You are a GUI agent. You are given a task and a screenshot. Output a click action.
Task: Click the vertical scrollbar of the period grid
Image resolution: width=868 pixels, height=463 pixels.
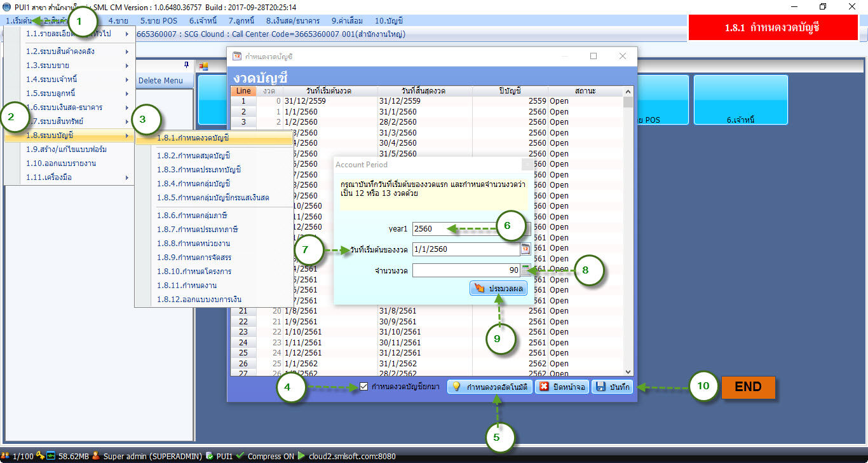coord(628,236)
